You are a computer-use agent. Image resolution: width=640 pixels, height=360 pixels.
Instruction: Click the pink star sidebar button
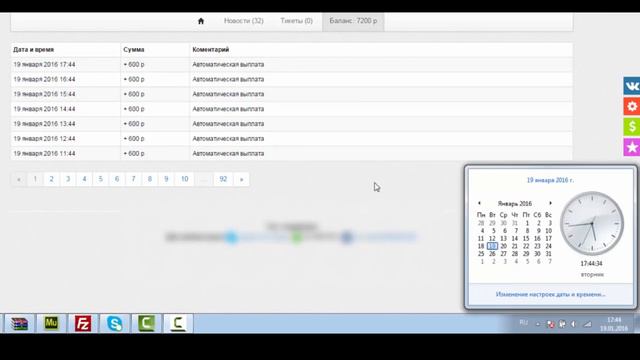[631, 147]
